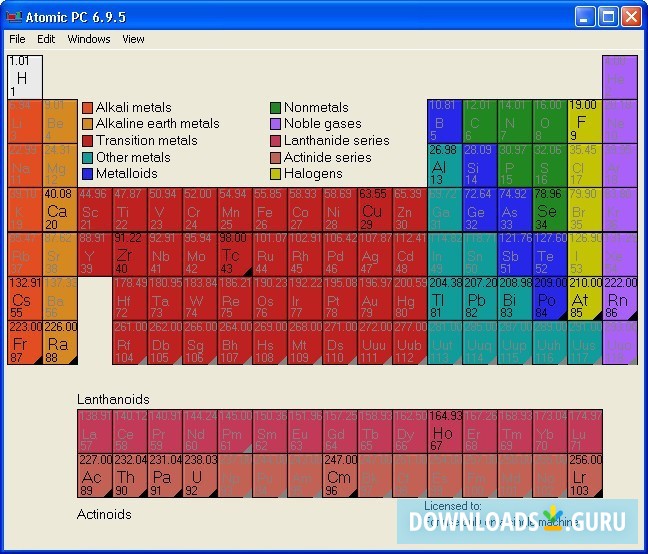Viewport: 648px width, 554px height.
Task: Select the Lead (Pb) element cell
Action: click(480, 298)
